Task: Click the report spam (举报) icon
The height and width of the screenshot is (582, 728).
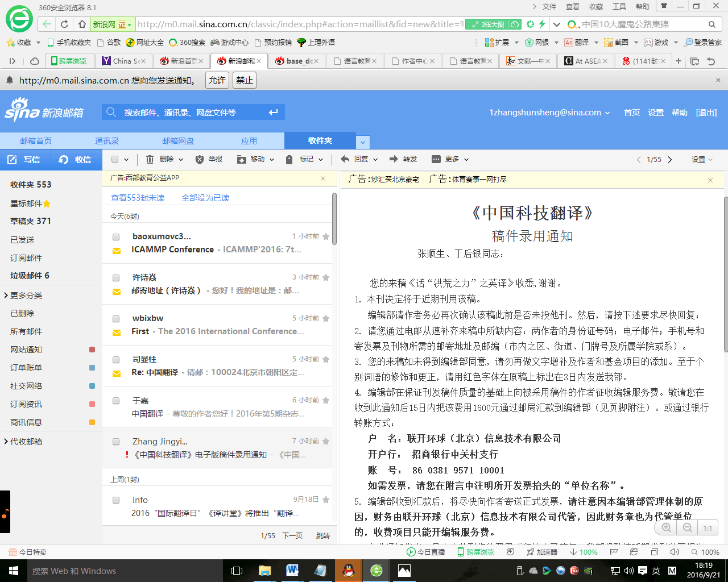Action: [x=199, y=159]
